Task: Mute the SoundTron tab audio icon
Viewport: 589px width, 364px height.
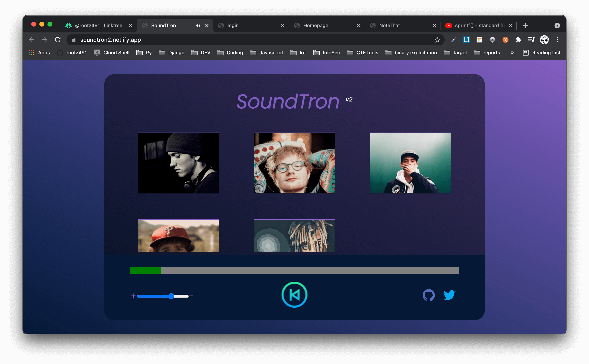Action: click(198, 26)
